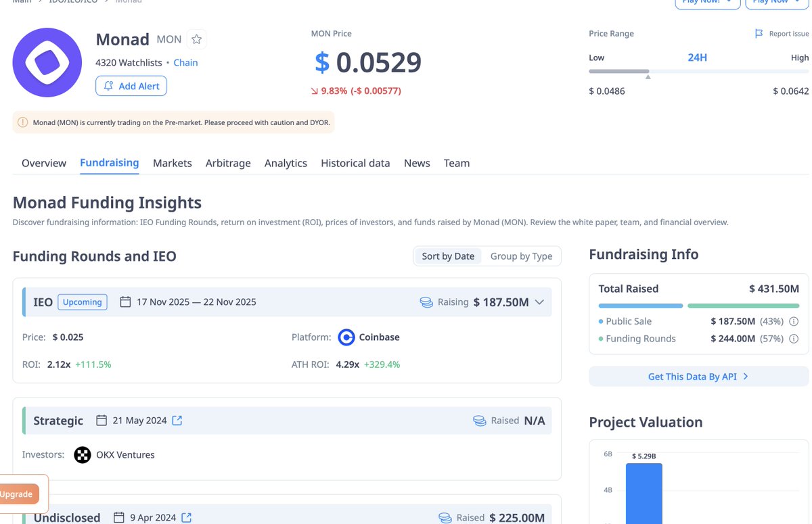This screenshot has height=524, width=812.
Task: Click the OKX Ventures logo
Action: (83, 454)
